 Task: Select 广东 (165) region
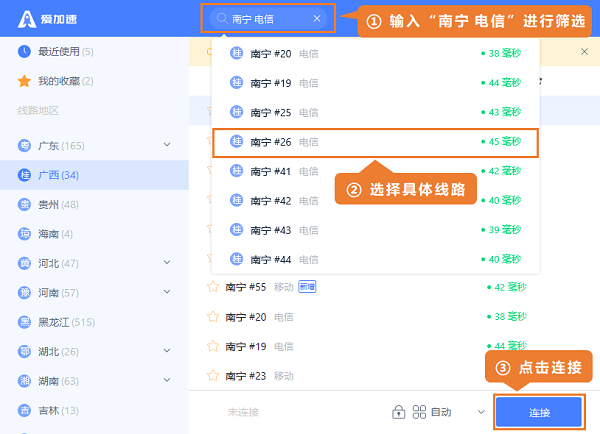[94, 145]
